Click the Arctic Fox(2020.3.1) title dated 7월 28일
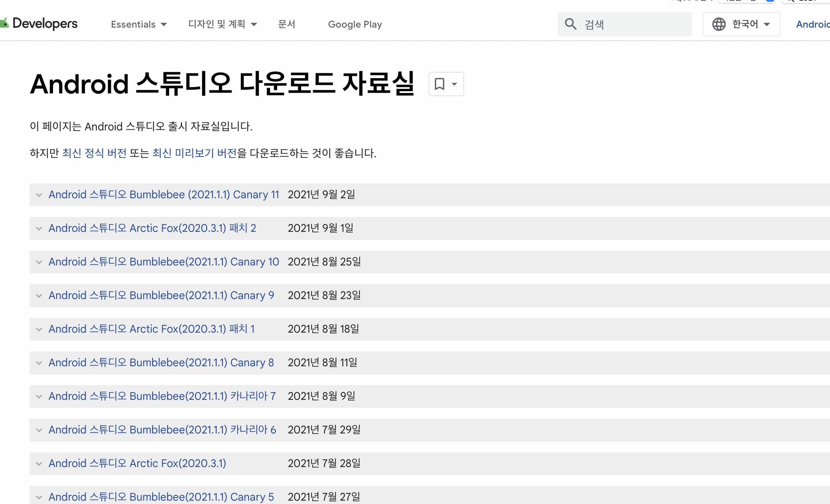 pos(138,463)
